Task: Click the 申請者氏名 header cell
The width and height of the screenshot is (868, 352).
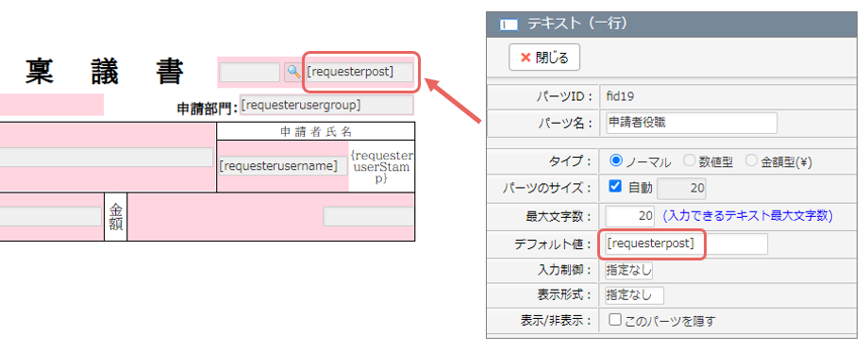Action: tap(315, 132)
